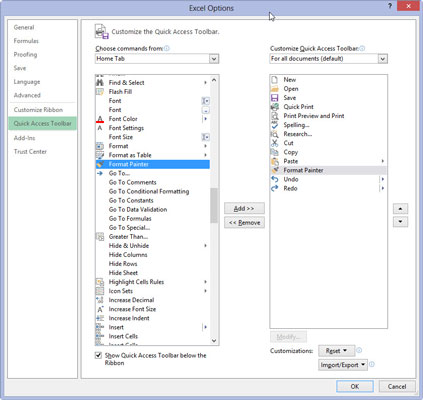Move selected command up with arrow button
Image resolution: width=423 pixels, height=400 pixels.
(400, 209)
